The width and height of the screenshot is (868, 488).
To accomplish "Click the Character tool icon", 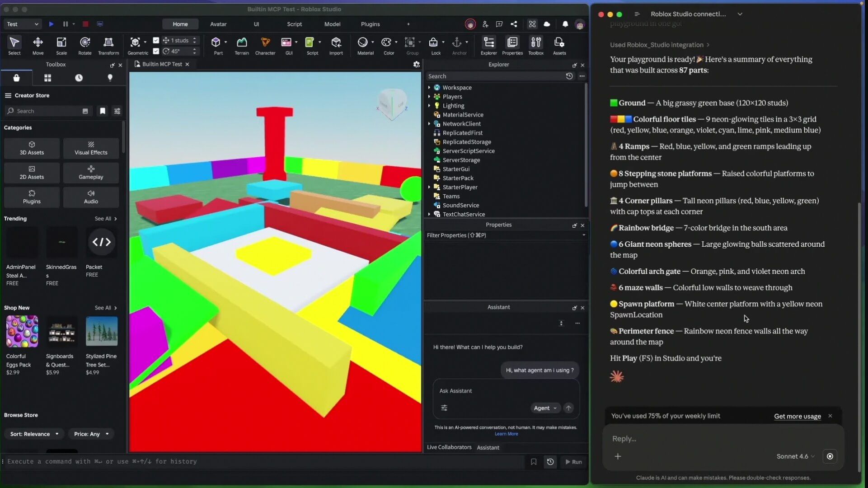I will pos(265,42).
